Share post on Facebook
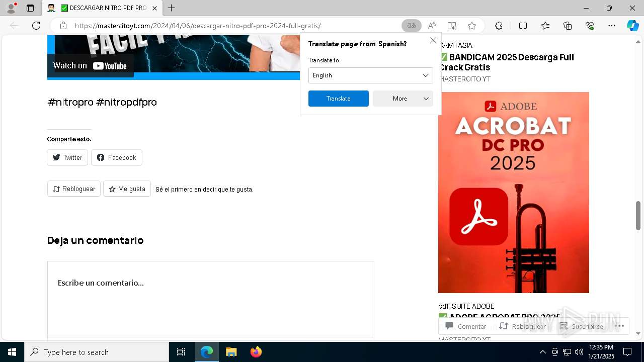This screenshot has width=644, height=362. coord(116,157)
